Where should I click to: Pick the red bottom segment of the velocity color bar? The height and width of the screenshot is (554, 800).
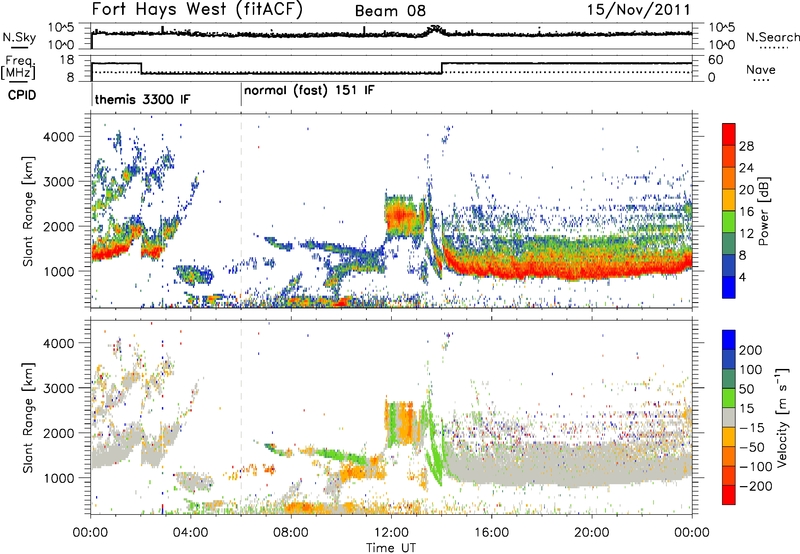click(729, 495)
